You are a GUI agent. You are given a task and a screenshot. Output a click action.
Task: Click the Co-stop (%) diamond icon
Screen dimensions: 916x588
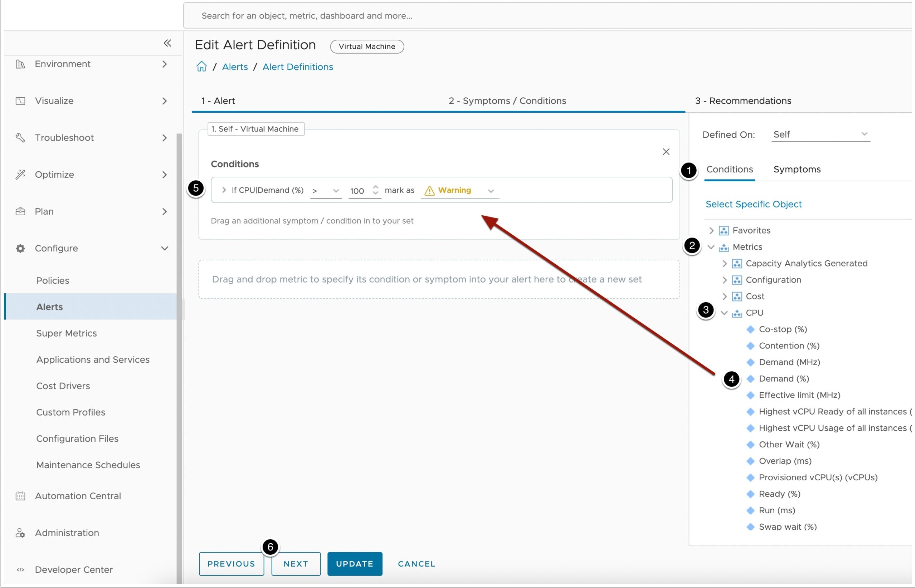750,329
